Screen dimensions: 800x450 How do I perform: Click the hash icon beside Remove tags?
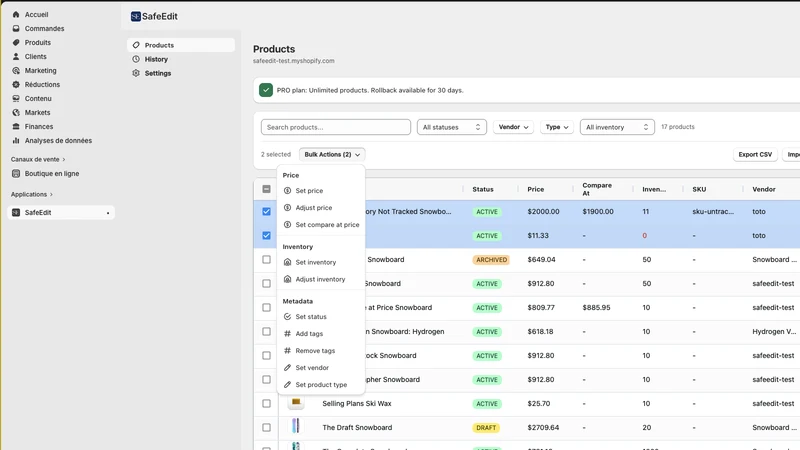pos(287,351)
